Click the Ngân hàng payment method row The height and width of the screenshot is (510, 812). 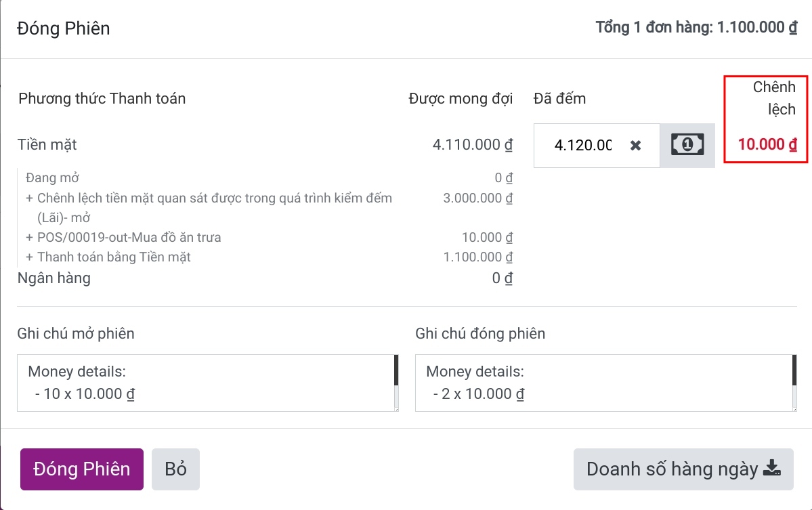[54, 277]
